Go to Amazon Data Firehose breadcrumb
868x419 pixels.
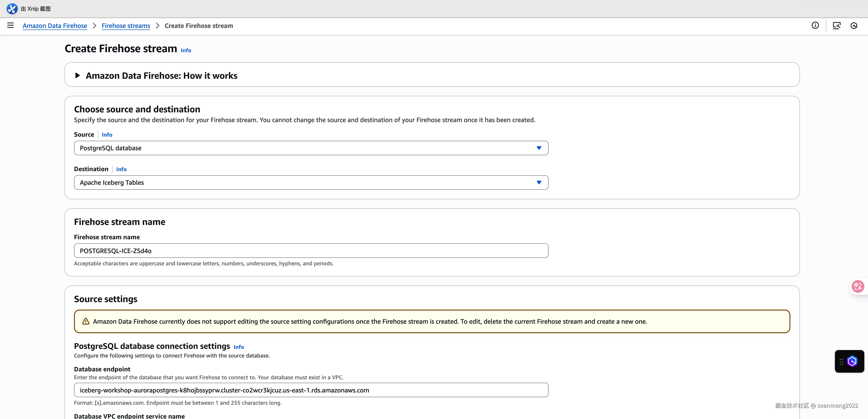pyautogui.click(x=54, y=26)
